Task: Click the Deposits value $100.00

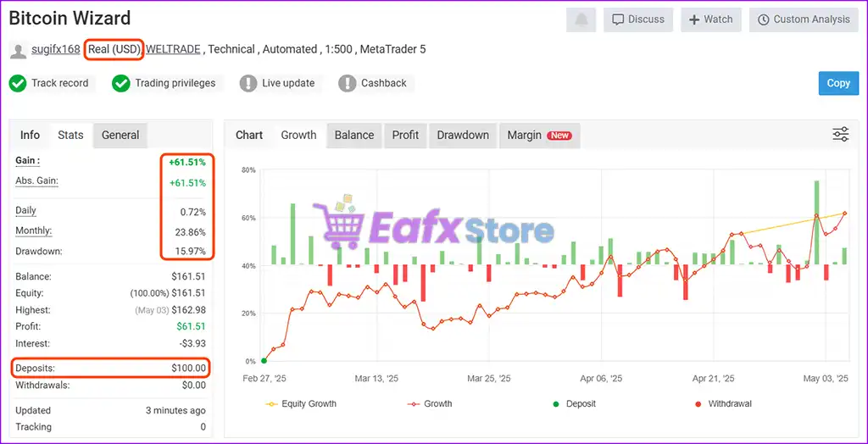Action: (189, 368)
